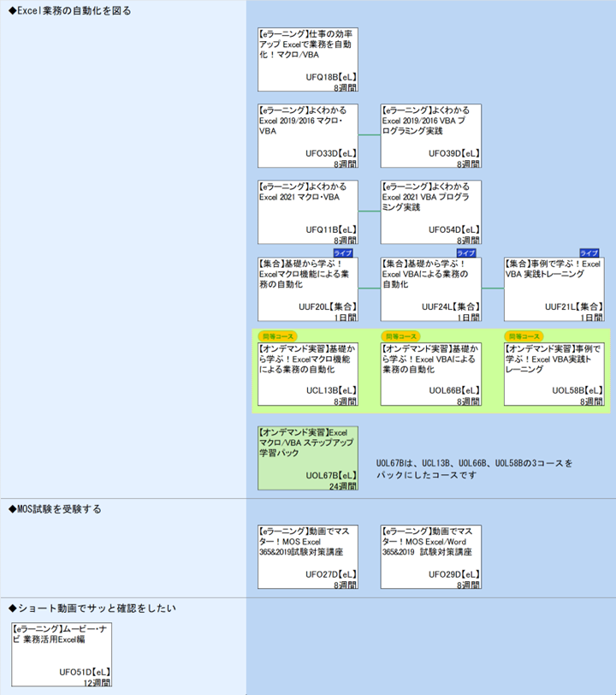Click the heading ◆ショート動画でサッと確認をしたい
Screen dimensions: 616x695
92,609
